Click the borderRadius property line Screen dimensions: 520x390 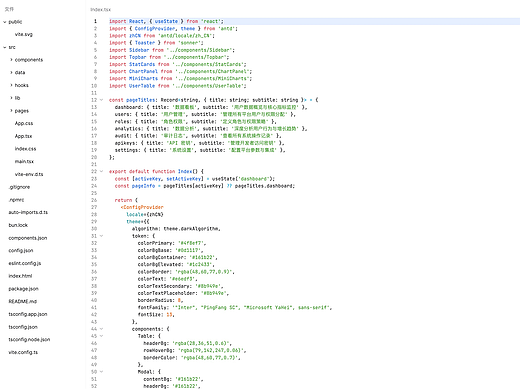(x=160, y=300)
